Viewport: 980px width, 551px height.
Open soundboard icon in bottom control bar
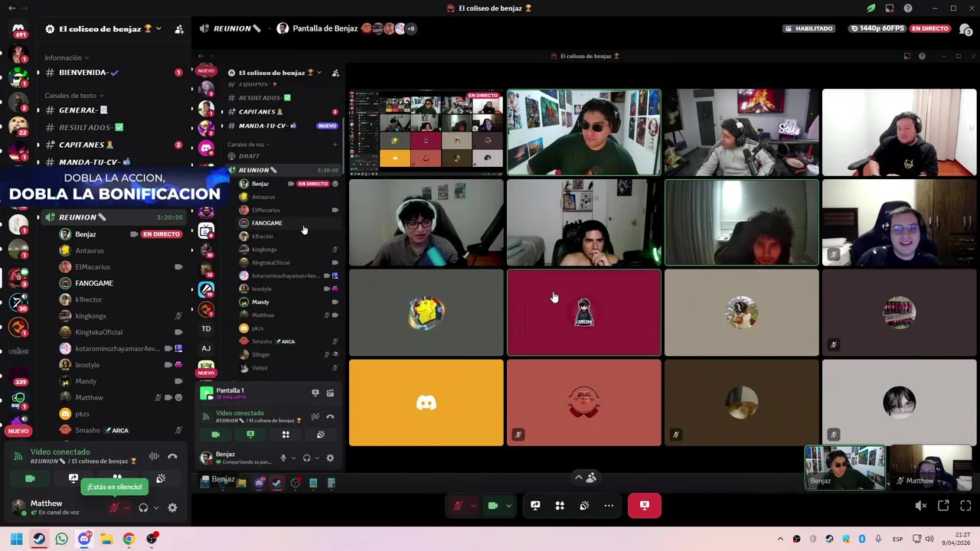click(584, 505)
